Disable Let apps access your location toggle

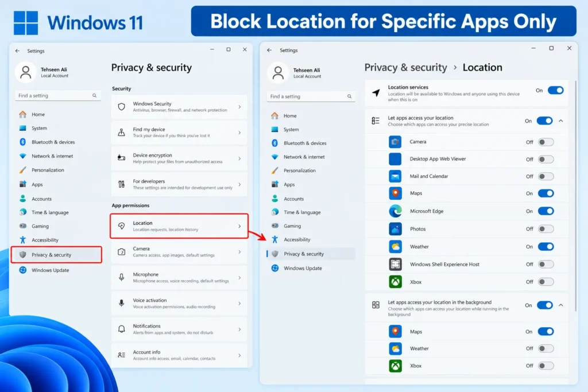point(544,121)
